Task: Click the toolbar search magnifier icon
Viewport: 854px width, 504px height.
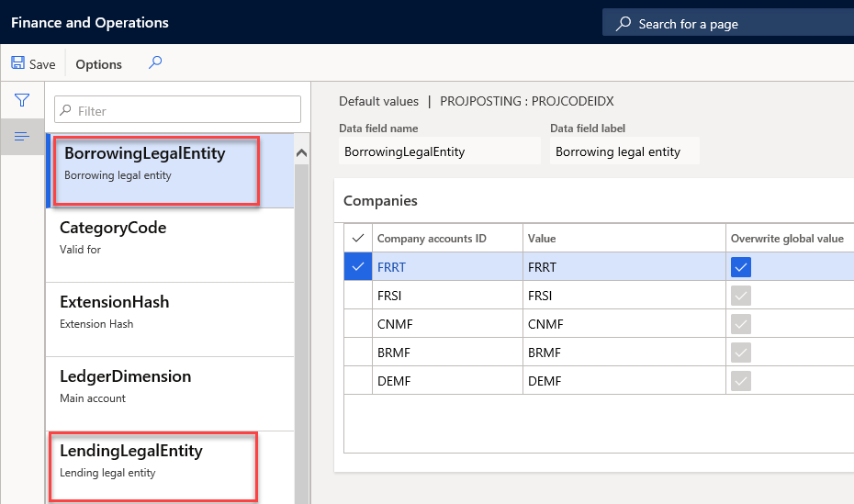Action: click(155, 63)
